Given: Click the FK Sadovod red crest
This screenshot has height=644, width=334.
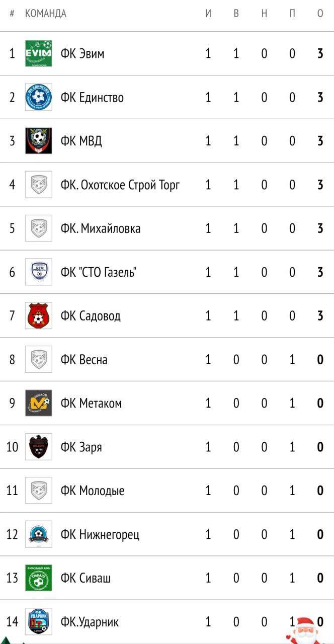Looking at the screenshot, I should click(39, 316).
